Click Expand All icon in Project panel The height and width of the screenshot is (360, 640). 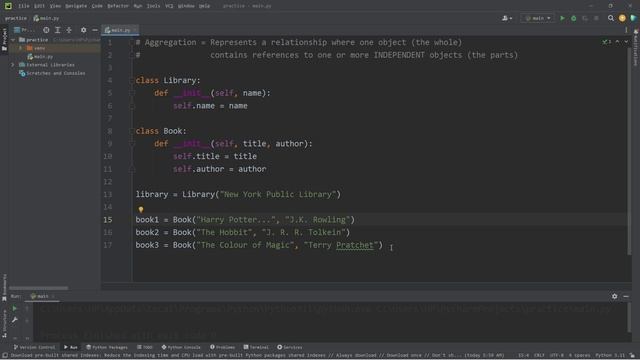[58, 30]
